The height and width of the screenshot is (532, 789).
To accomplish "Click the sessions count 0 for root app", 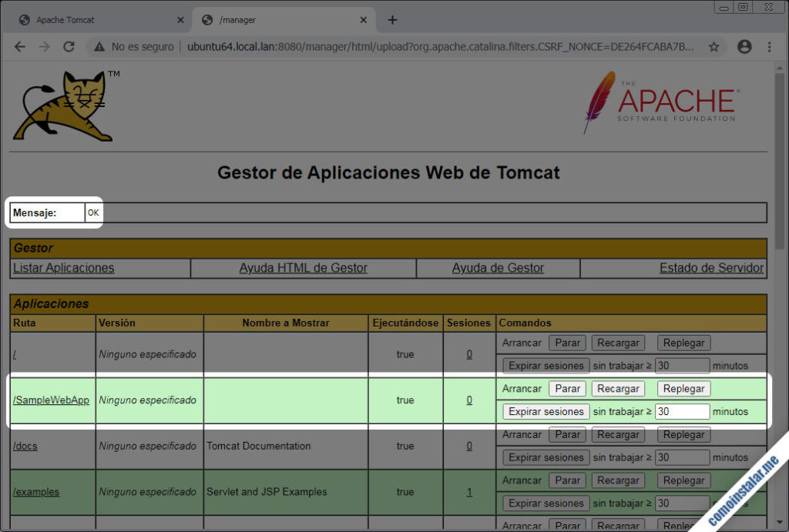I will tap(469, 354).
